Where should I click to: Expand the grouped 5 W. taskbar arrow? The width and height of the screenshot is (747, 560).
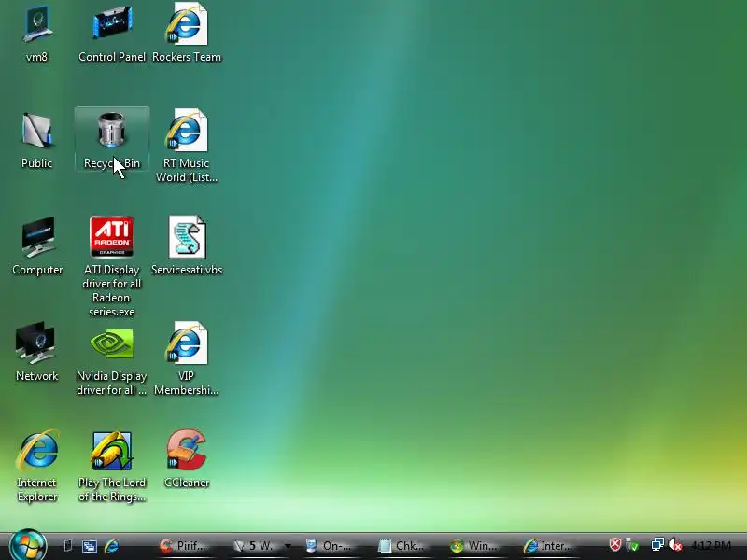[x=289, y=546]
